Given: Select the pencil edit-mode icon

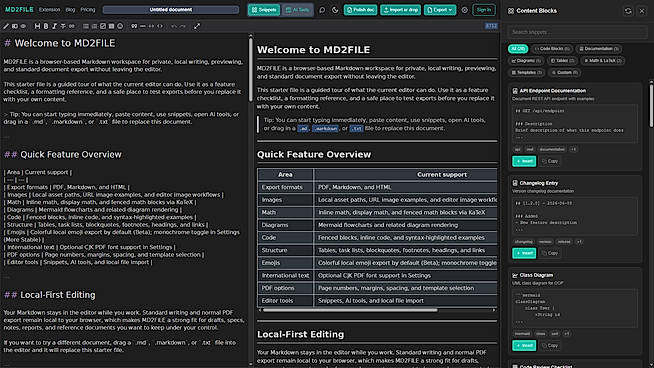Looking at the screenshot, I should click(6, 26).
